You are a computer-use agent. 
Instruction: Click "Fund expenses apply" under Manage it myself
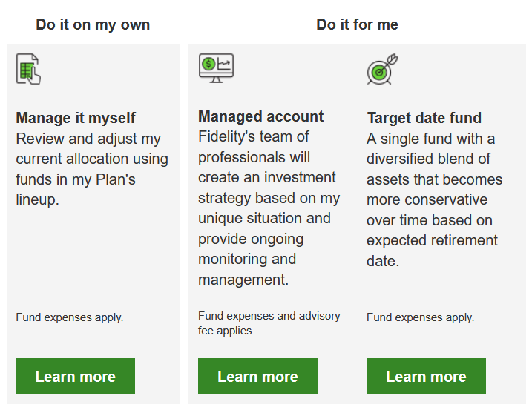(x=70, y=317)
